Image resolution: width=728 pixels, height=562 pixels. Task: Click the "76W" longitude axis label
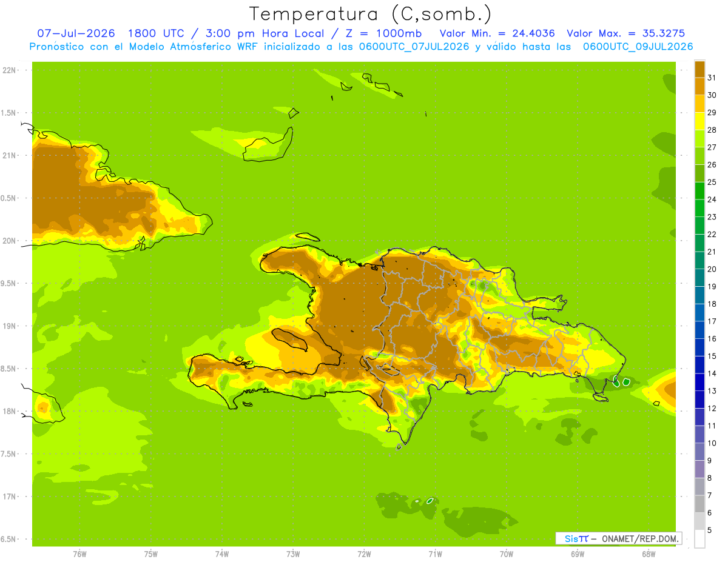coord(79,554)
